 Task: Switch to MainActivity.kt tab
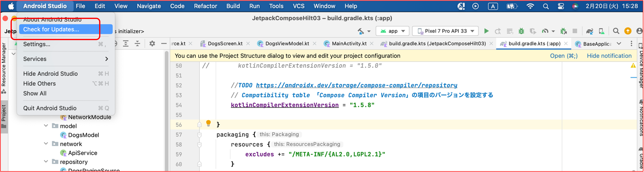(x=349, y=44)
